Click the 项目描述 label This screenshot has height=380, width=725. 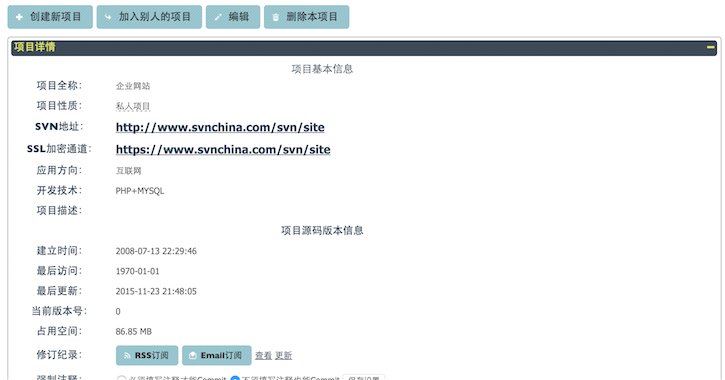[59, 211]
